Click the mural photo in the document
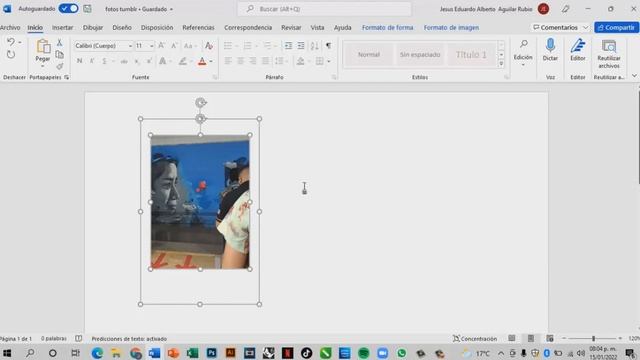 [200, 202]
